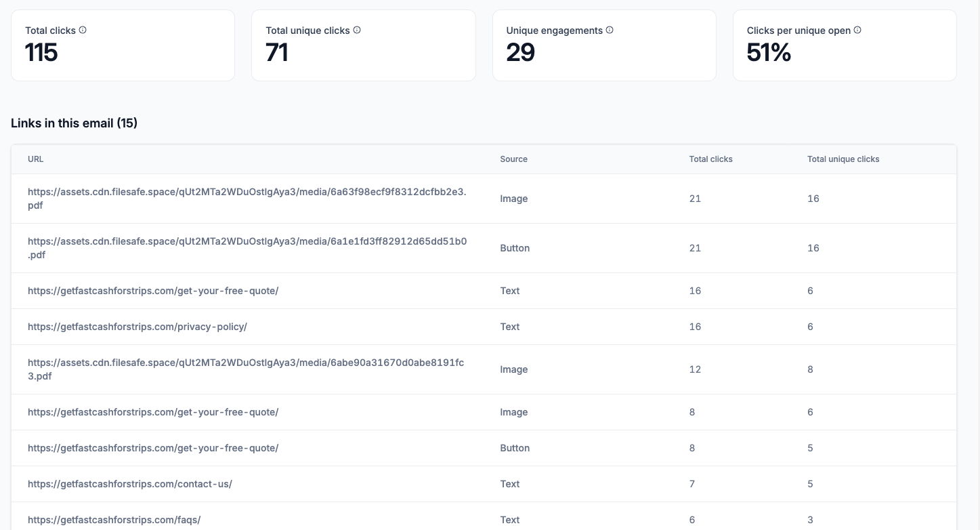Image resolution: width=980 pixels, height=530 pixels.
Task: Click get-your-free-quote URL with Button source
Action: (x=153, y=448)
